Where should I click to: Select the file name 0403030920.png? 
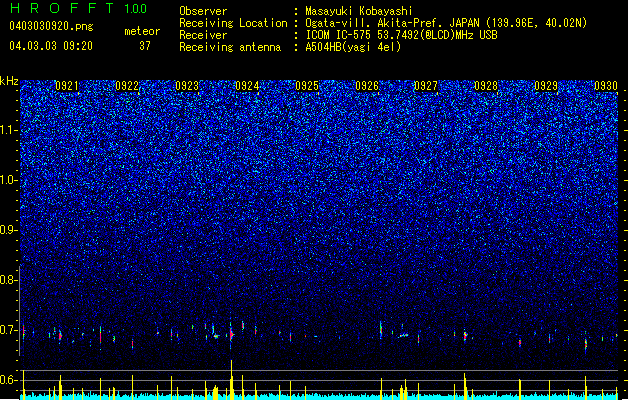point(51,26)
